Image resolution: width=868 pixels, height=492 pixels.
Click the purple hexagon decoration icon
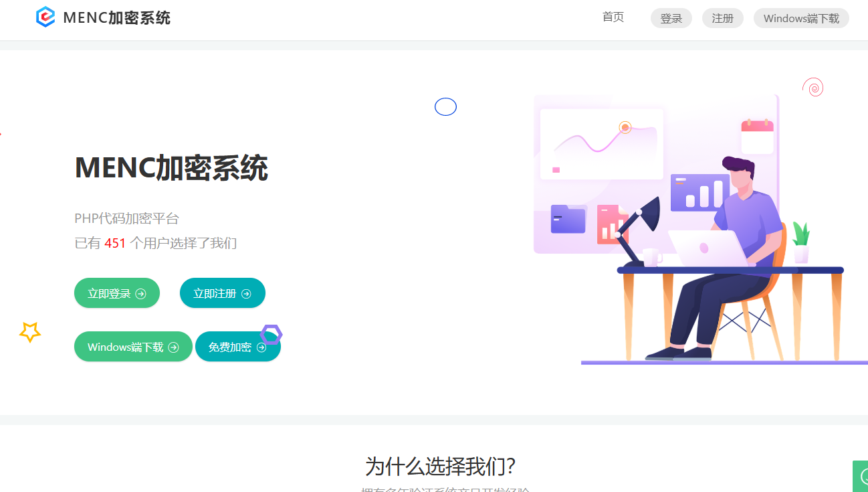271,334
